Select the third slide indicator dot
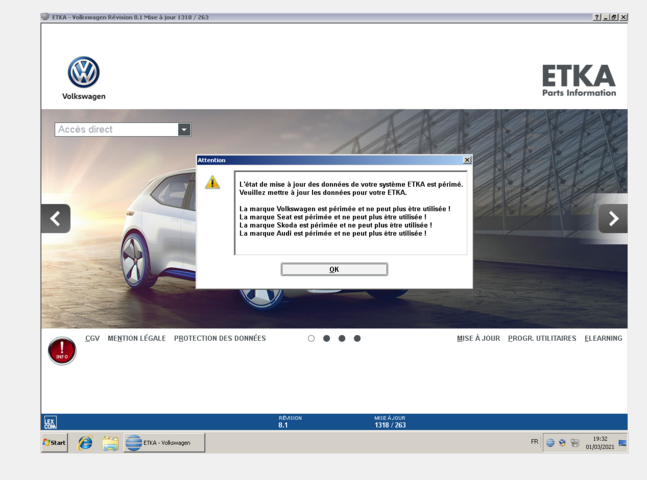 click(x=342, y=338)
